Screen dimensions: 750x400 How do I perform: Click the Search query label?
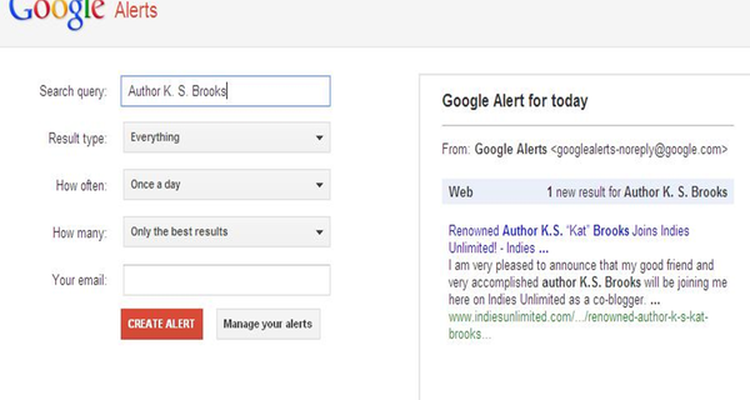point(73,91)
